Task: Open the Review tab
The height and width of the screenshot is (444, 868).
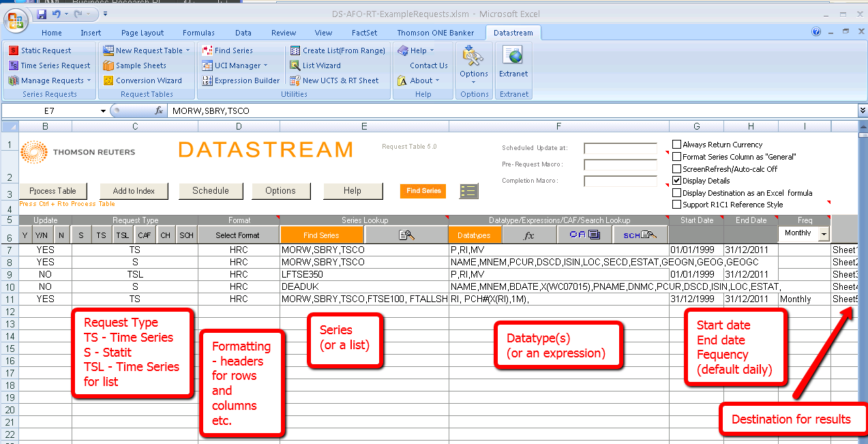Action: pyautogui.click(x=284, y=33)
